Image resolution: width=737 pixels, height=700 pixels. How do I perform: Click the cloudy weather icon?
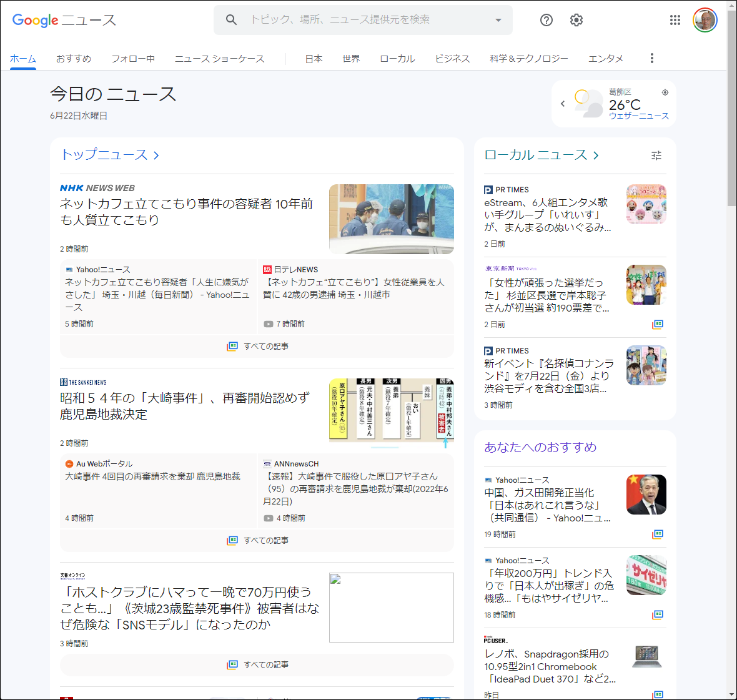(x=588, y=104)
